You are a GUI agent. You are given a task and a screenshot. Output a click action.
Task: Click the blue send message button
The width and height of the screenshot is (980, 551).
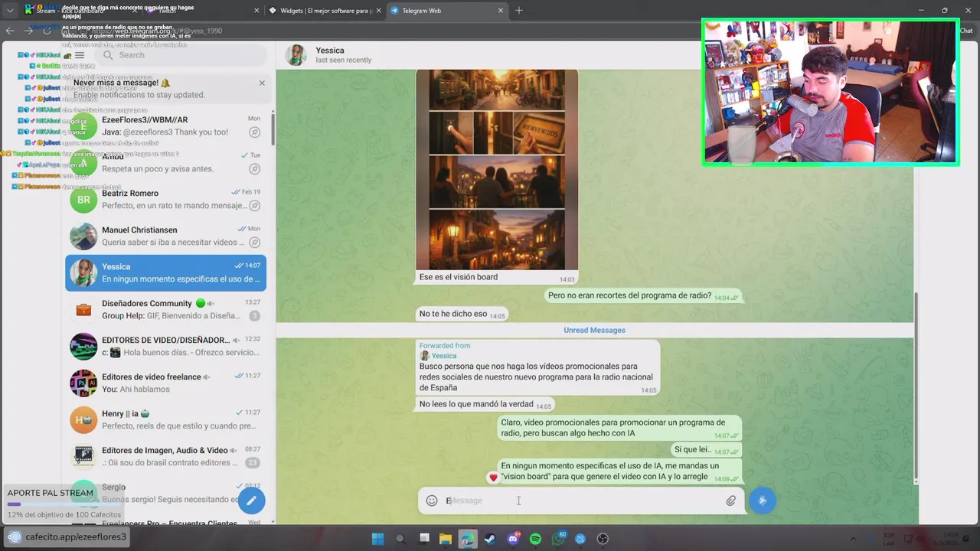762,500
